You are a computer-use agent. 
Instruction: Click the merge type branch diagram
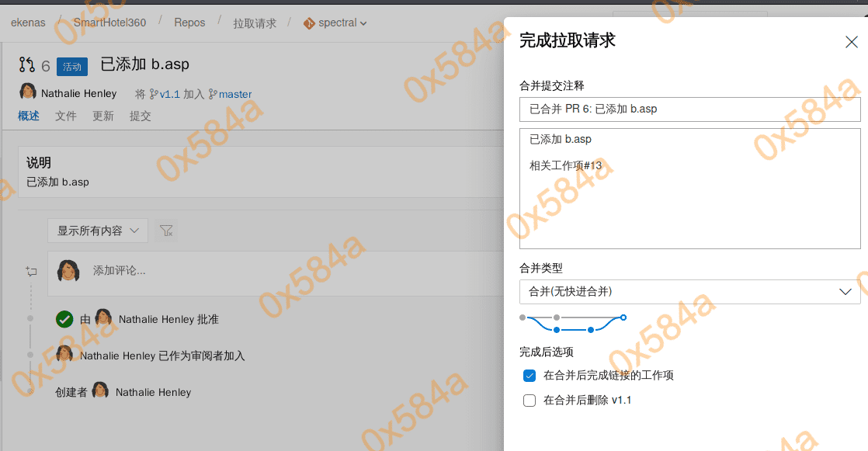[x=573, y=323]
